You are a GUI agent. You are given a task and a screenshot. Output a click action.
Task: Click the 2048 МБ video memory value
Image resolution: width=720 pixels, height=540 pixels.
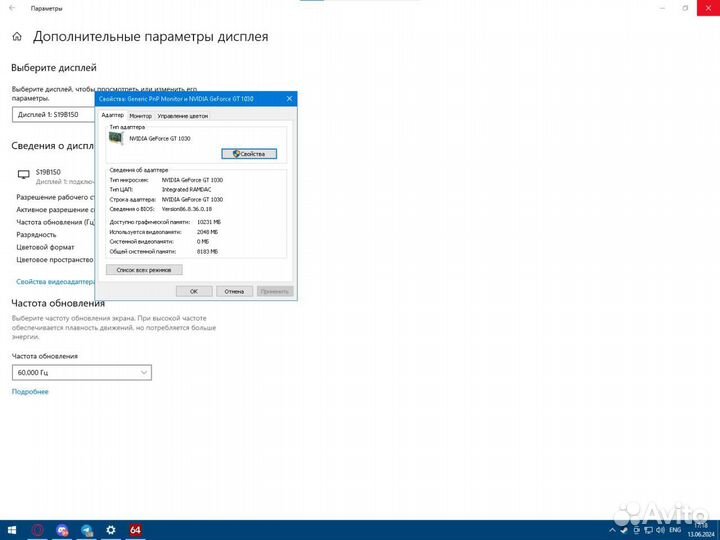click(208, 232)
